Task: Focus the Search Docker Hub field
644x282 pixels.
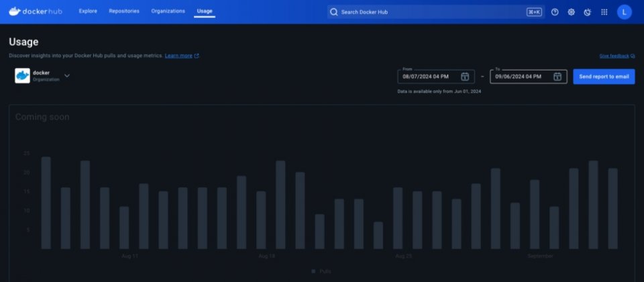Action: pos(436,12)
